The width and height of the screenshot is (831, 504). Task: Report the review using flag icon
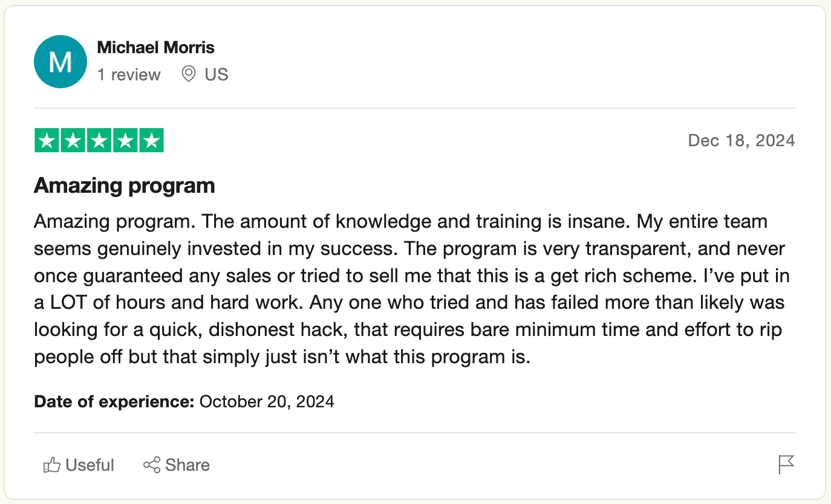[786, 465]
